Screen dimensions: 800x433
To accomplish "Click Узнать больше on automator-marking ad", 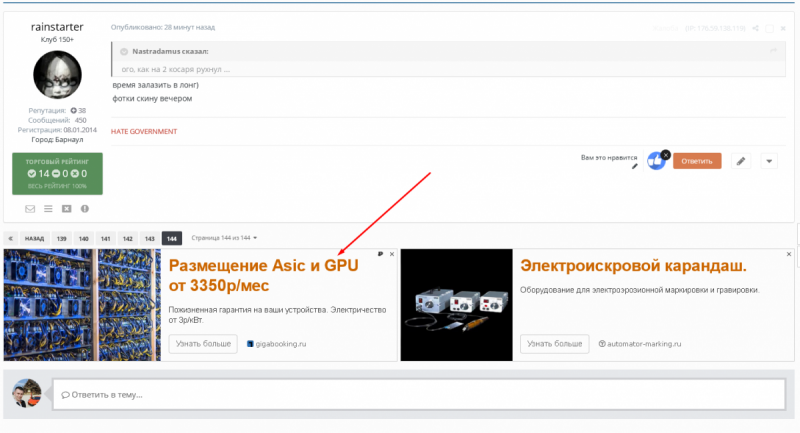I will coord(555,344).
